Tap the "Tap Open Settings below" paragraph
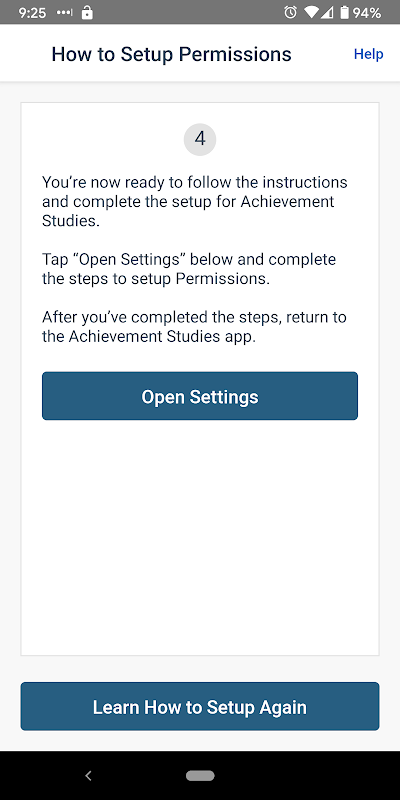 (189, 269)
